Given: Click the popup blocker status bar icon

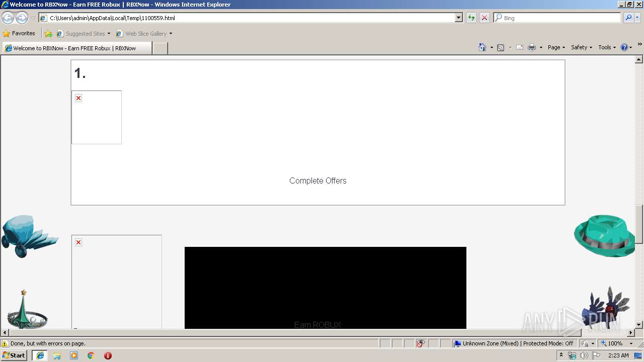Looking at the screenshot, I should pyautogui.click(x=421, y=343).
